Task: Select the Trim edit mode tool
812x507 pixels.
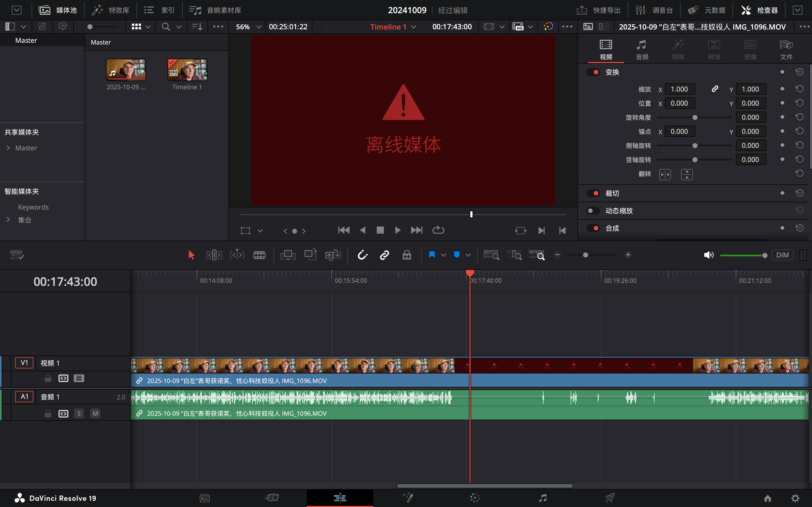Action: pos(214,255)
